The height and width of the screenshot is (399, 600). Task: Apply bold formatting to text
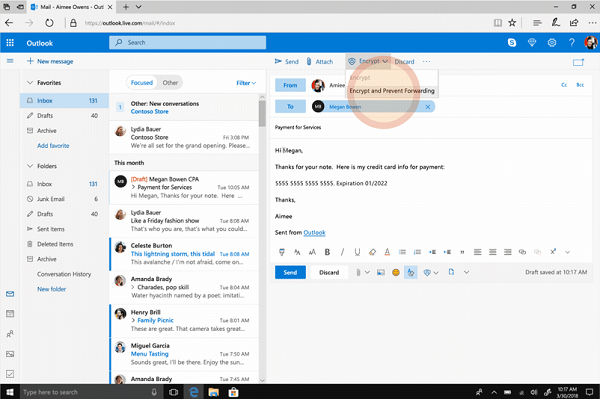327,252
